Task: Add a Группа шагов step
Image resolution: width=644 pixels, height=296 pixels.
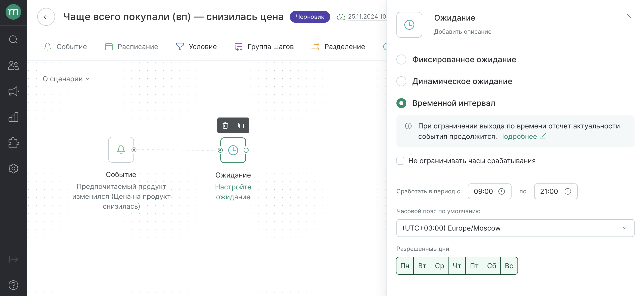Action: (x=264, y=47)
